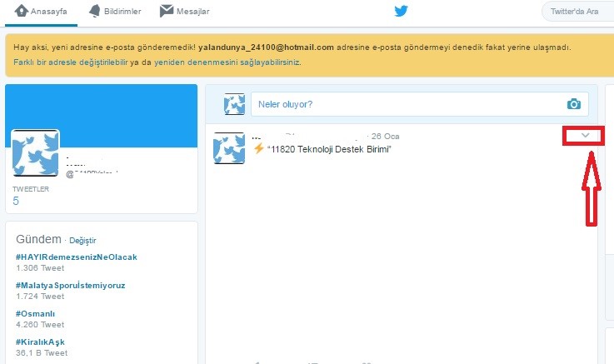The height and width of the screenshot is (364, 614).
Task: Open the large profile picture in sidebar
Action: [36, 152]
